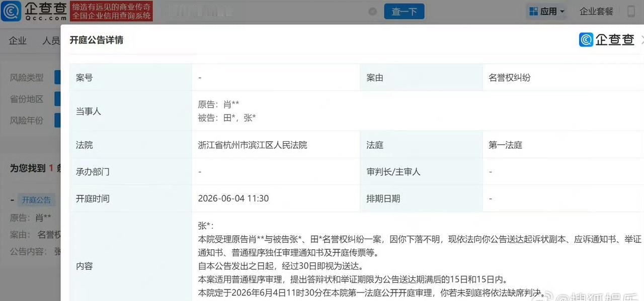Screen dimensions: 644x301
Task: Clear the search box with the circle icon
Action: [x=372, y=12]
